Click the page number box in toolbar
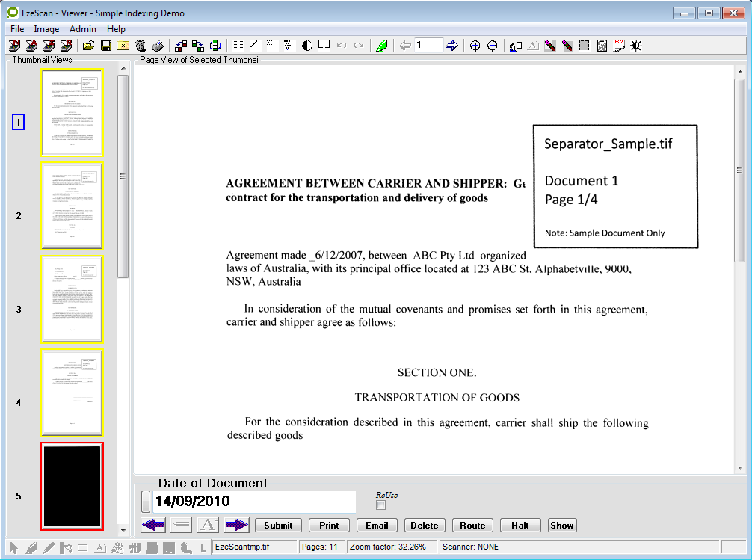Viewport: 752px width, 560px height. click(428, 46)
